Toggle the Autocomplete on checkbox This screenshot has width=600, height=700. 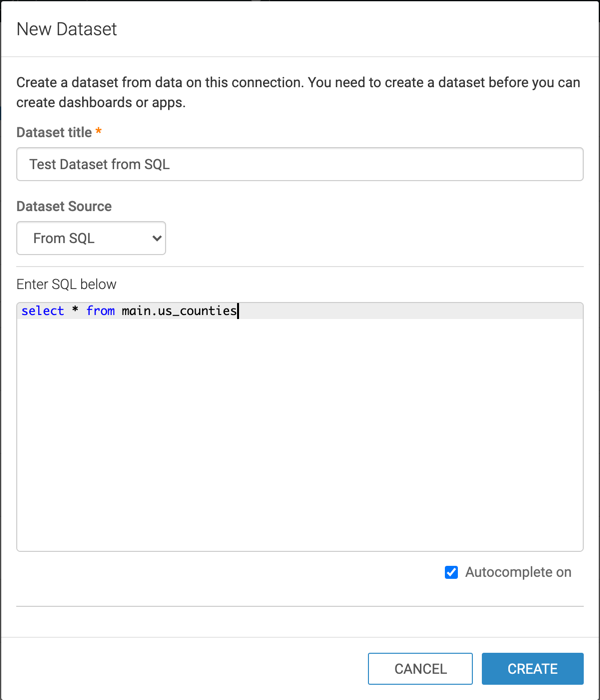pos(451,572)
